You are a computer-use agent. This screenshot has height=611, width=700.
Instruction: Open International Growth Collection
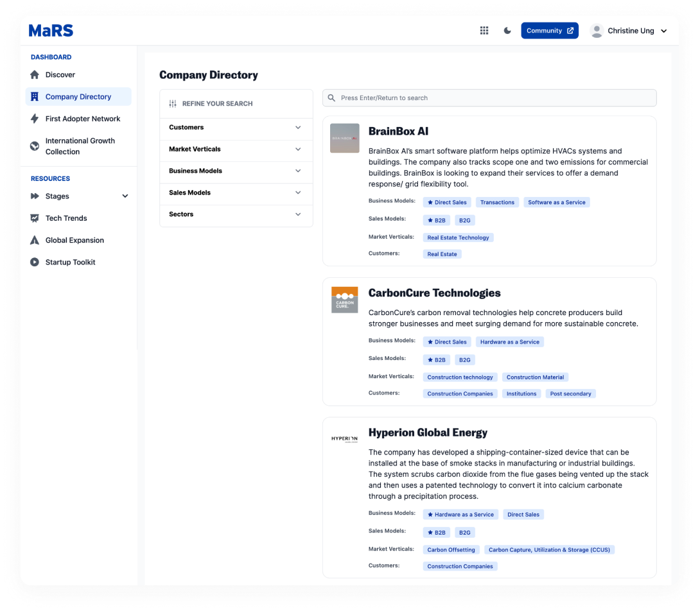[78, 146]
